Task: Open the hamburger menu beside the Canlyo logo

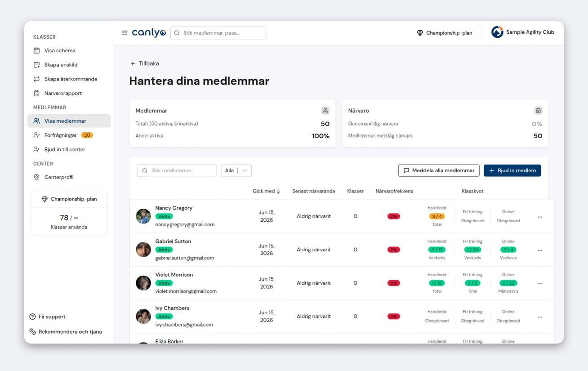Action: [x=125, y=33]
